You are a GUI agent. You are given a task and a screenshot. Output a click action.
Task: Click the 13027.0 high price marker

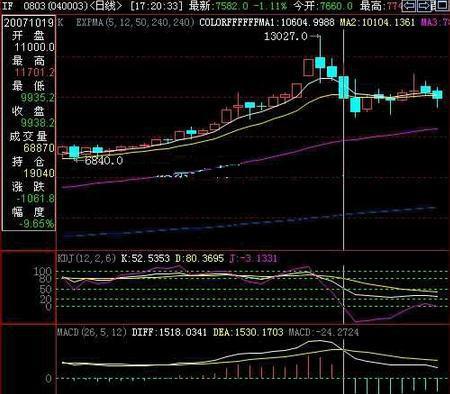pos(285,36)
